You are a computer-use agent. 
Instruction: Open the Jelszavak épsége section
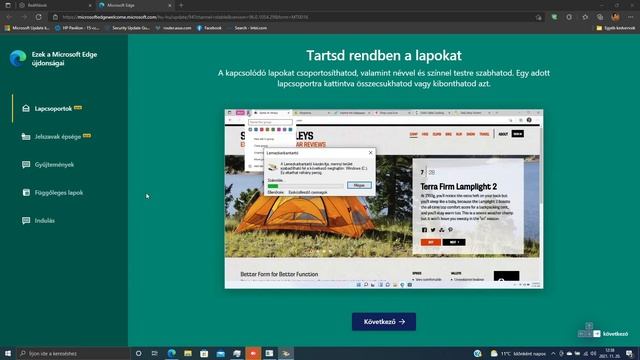(x=57, y=137)
